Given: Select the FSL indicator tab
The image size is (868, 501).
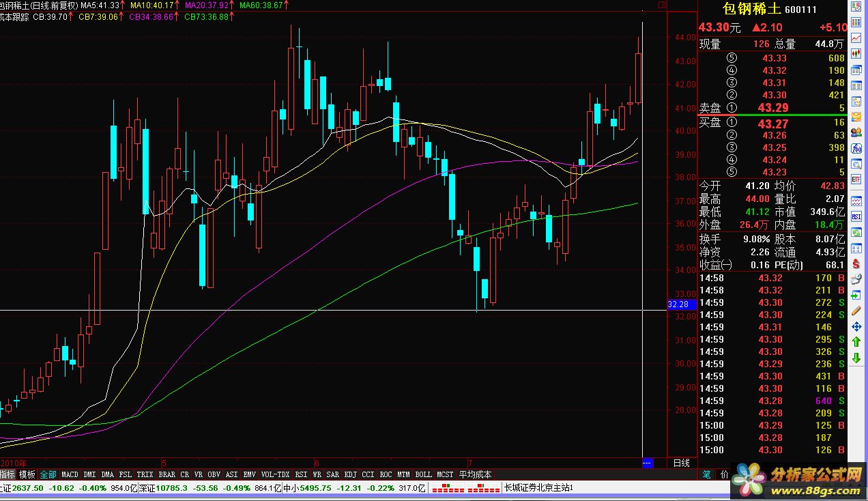Looking at the screenshot, I should 126,474.
